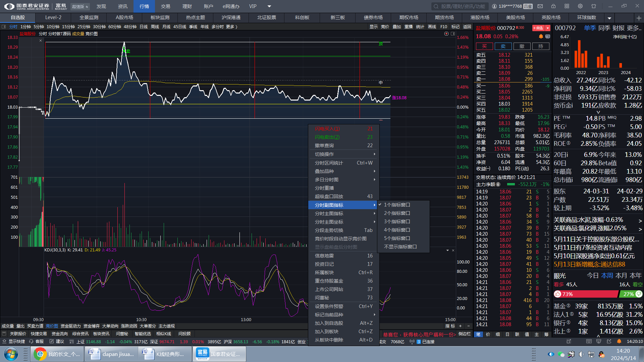Choose 不显示指标窗口 option
The image size is (644, 362).
click(400, 247)
